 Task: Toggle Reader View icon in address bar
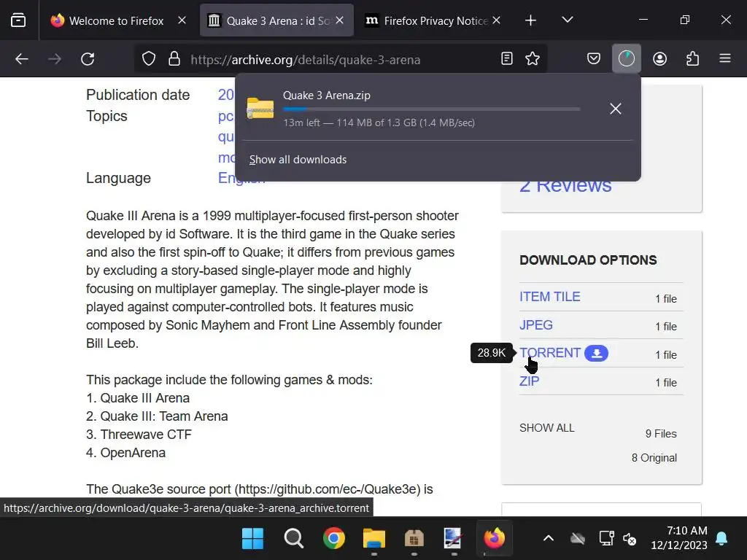click(507, 58)
